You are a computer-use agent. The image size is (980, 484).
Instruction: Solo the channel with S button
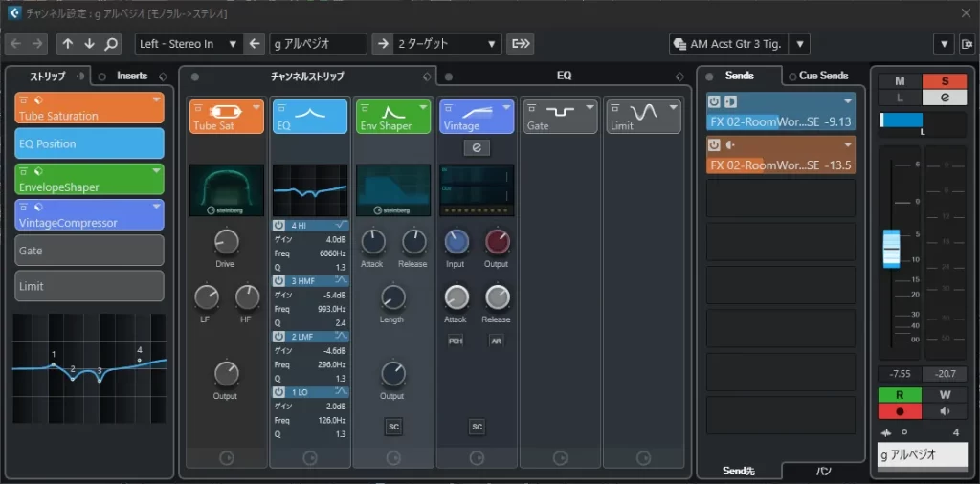(x=946, y=81)
